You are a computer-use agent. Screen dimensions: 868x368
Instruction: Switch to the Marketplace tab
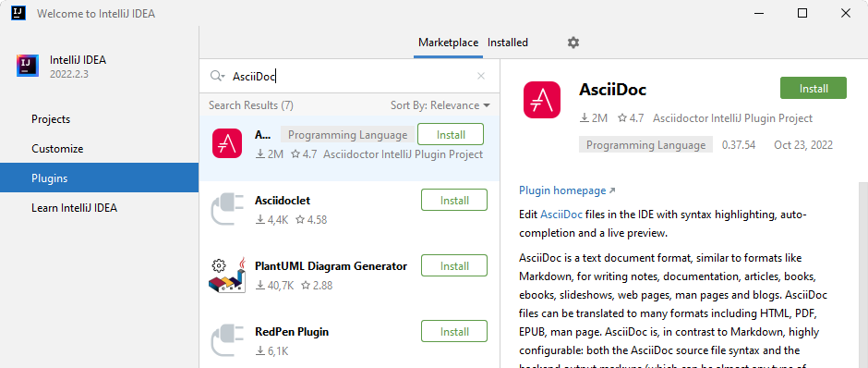coord(448,43)
